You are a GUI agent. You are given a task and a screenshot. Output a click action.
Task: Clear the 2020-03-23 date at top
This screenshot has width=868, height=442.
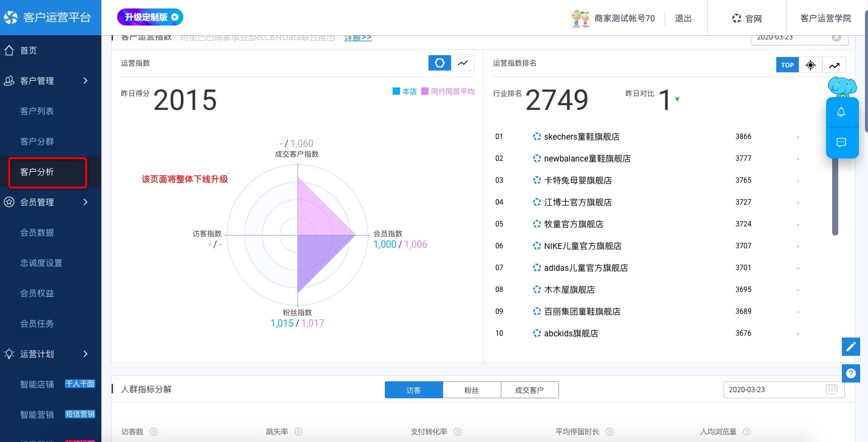836,37
